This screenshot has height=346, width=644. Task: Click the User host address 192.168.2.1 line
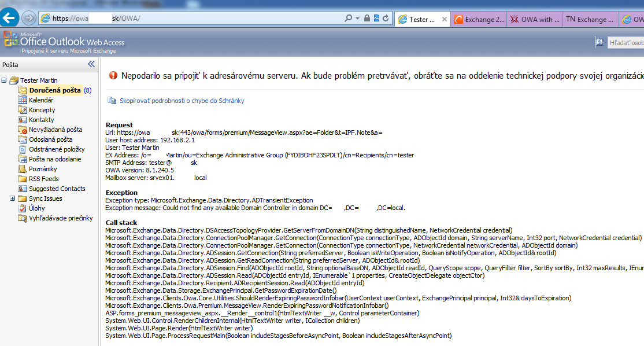click(150, 140)
